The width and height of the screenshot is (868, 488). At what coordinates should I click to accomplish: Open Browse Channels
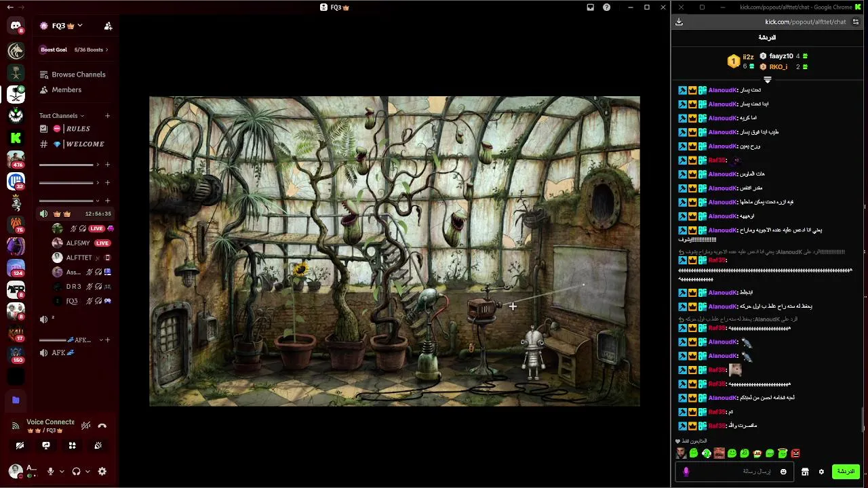[x=73, y=75]
